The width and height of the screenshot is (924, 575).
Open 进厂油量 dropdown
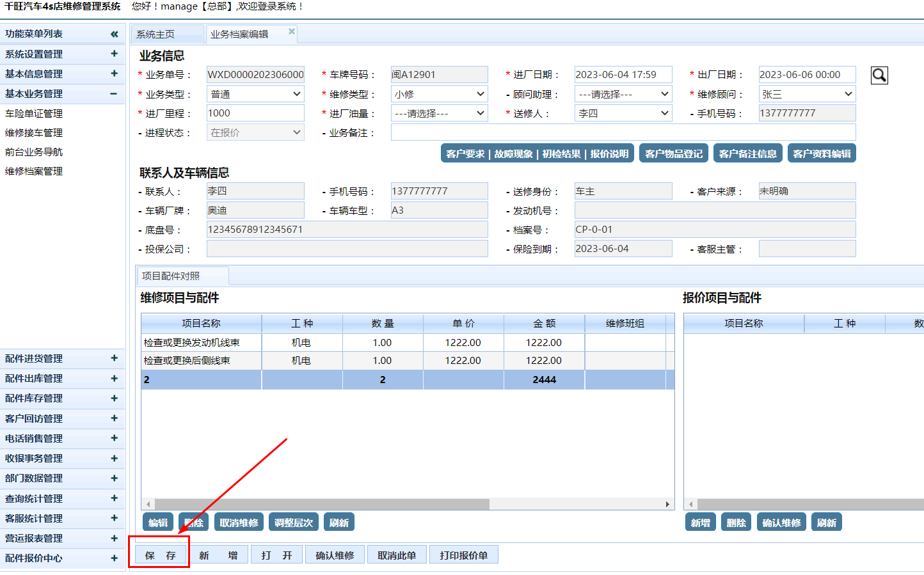pos(440,113)
